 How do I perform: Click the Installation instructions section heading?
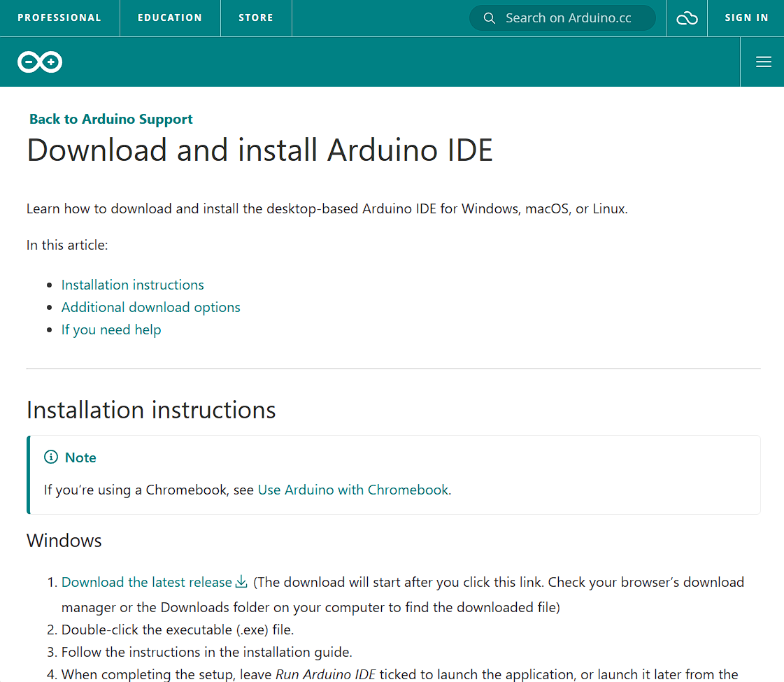(x=151, y=410)
